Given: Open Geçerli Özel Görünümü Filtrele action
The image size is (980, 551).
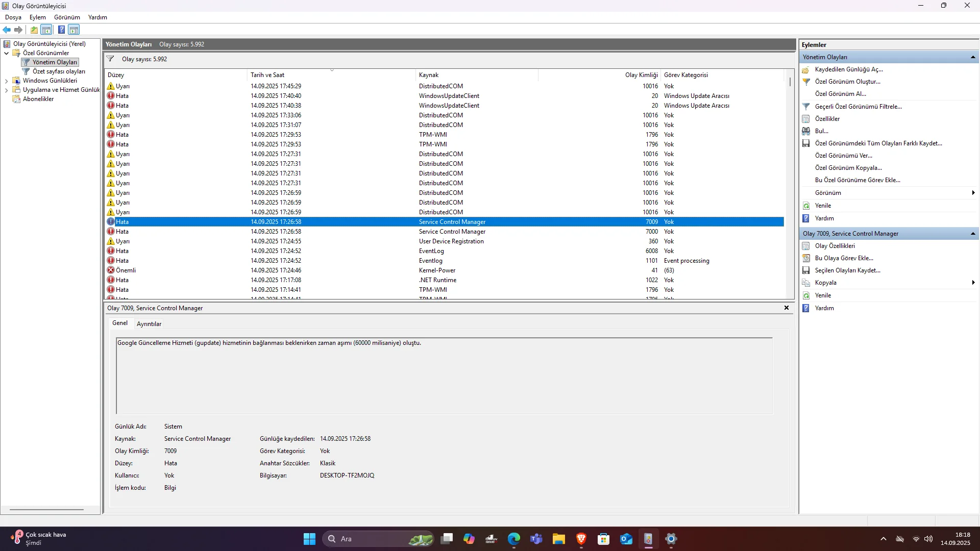Looking at the screenshot, I should tap(858, 107).
